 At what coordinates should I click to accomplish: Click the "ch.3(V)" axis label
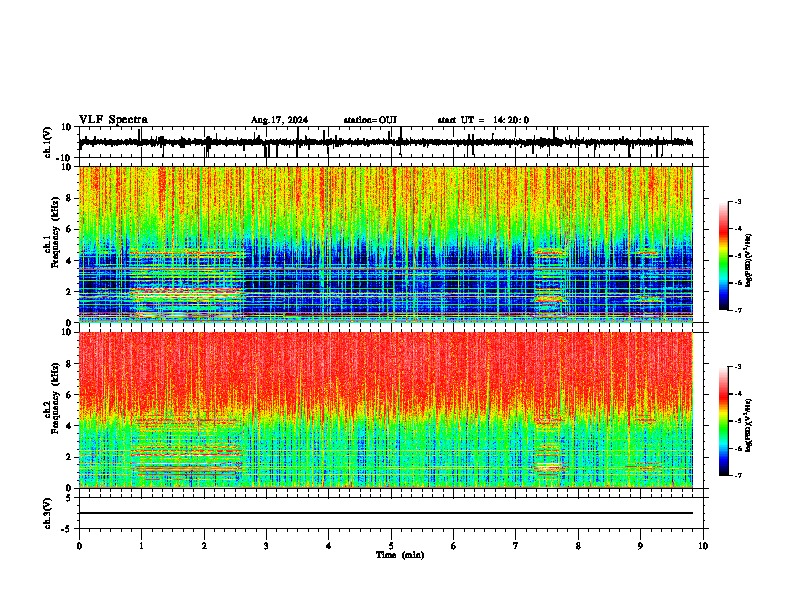point(48,514)
